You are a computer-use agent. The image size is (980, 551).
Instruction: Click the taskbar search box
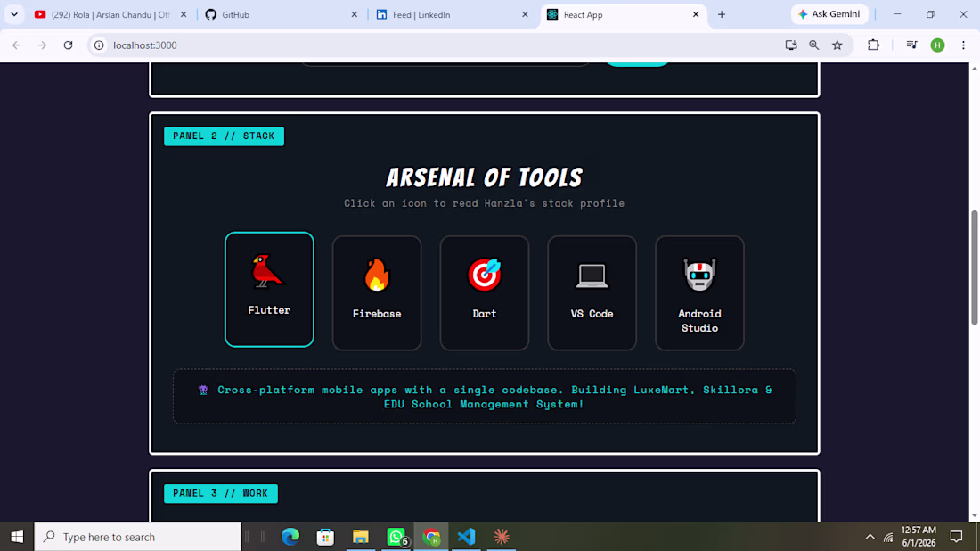coord(137,537)
